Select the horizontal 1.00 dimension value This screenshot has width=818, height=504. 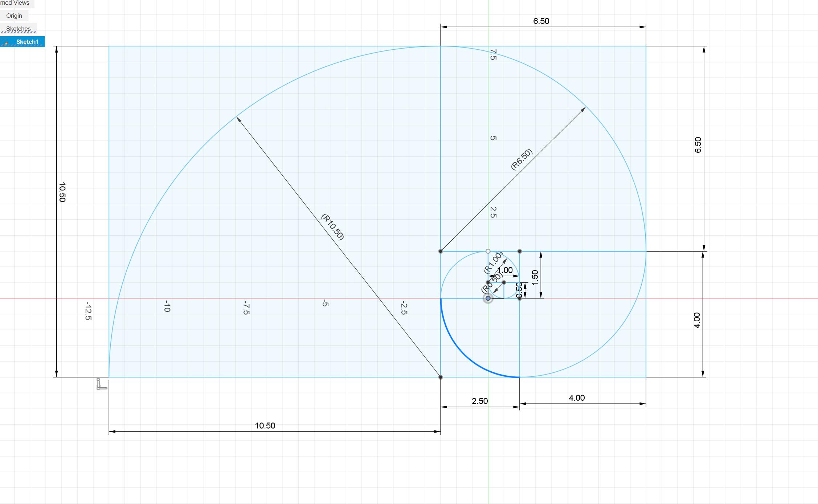point(505,270)
